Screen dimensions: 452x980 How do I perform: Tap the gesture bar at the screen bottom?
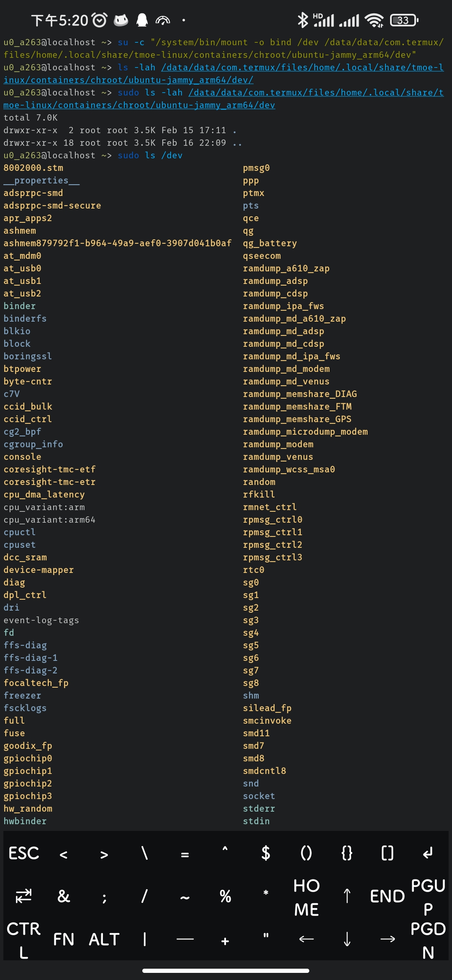[226, 971]
